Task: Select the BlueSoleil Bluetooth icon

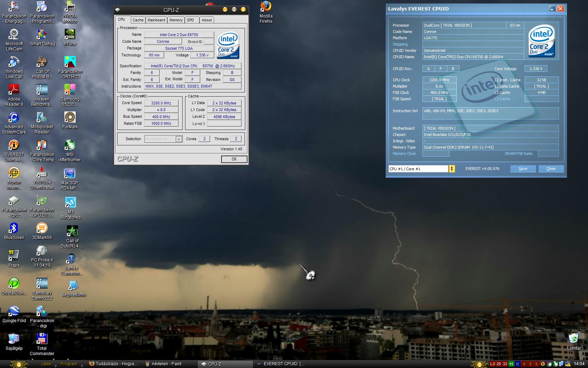Action: [14, 231]
